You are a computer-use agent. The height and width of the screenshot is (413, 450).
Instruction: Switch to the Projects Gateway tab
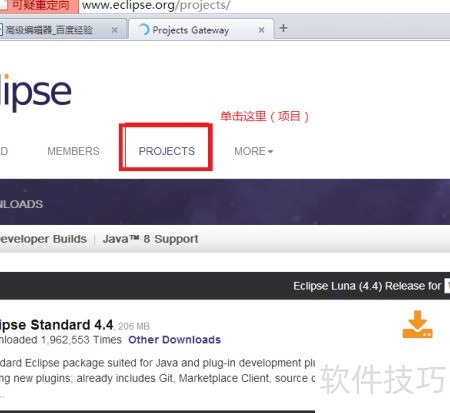(201, 30)
